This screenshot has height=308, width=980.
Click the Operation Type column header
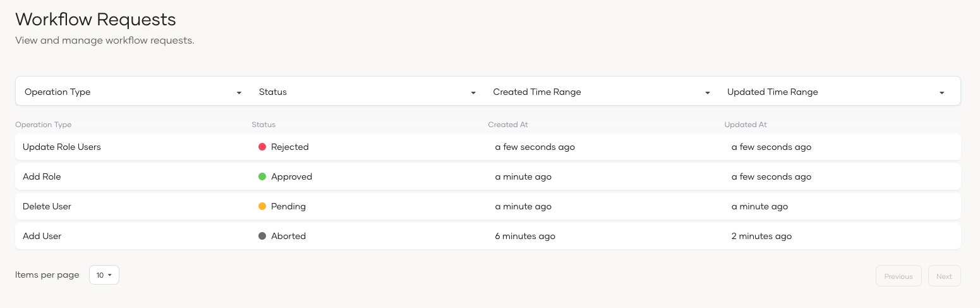43,125
